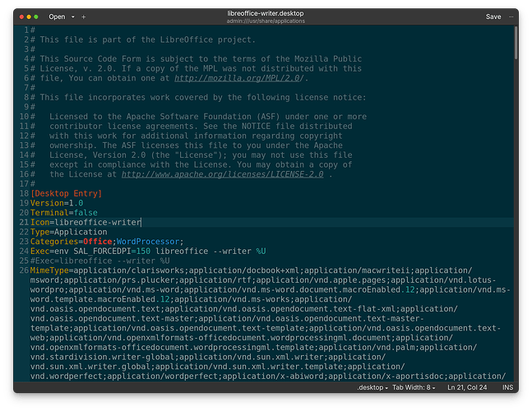532x411 pixels.
Task: Save the libreoffice-writer.desktop file
Action: [493, 16]
